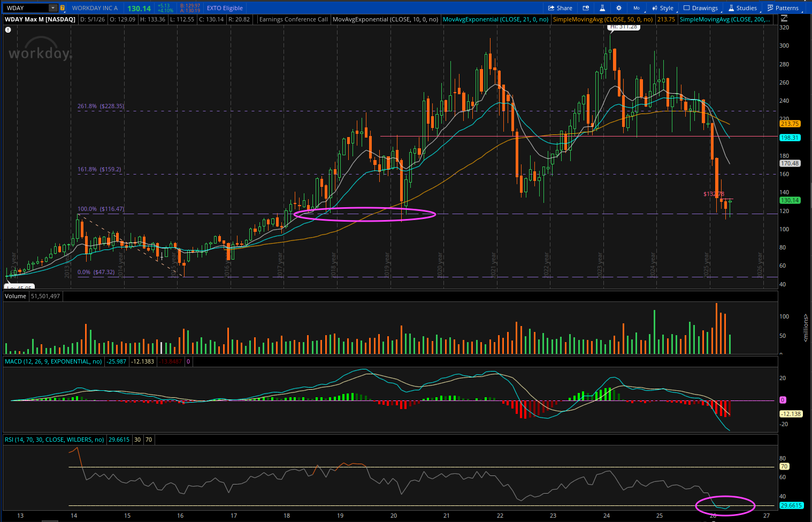This screenshot has height=522, width=812.
Task: Click the D: 5/1/26 date value
Action: 92,19
